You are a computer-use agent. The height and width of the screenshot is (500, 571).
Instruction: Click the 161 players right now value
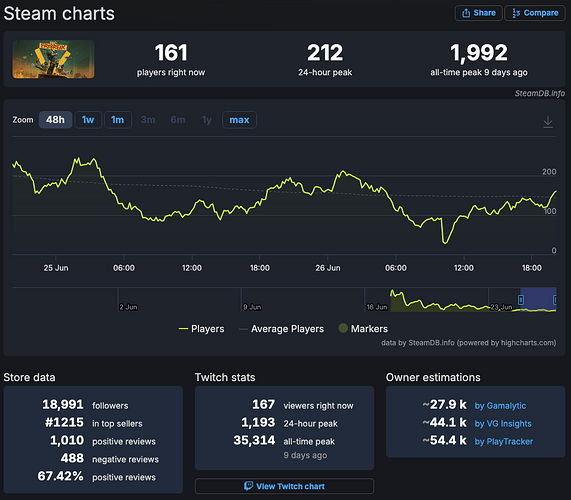pos(171,53)
